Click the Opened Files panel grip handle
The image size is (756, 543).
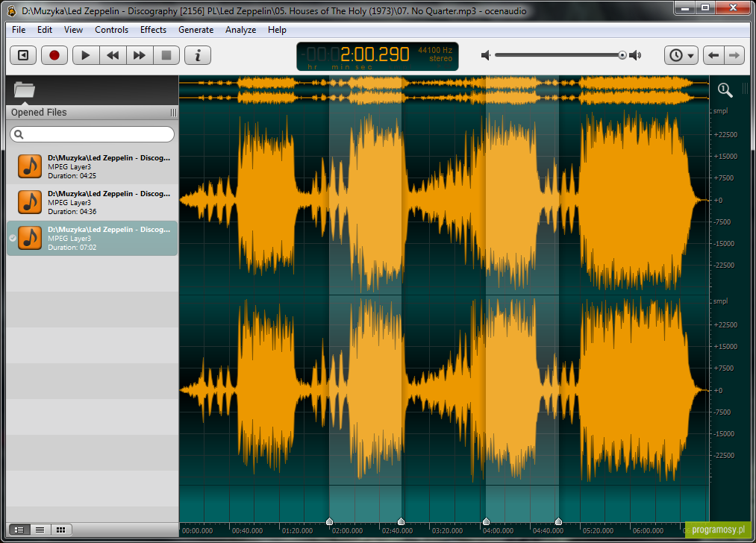click(173, 113)
